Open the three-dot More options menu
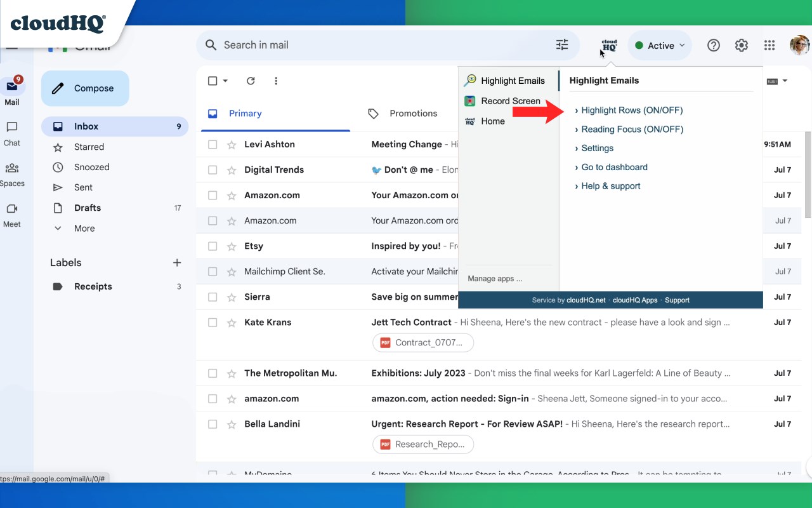This screenshot has height=508, width=812. click(276, 81)
